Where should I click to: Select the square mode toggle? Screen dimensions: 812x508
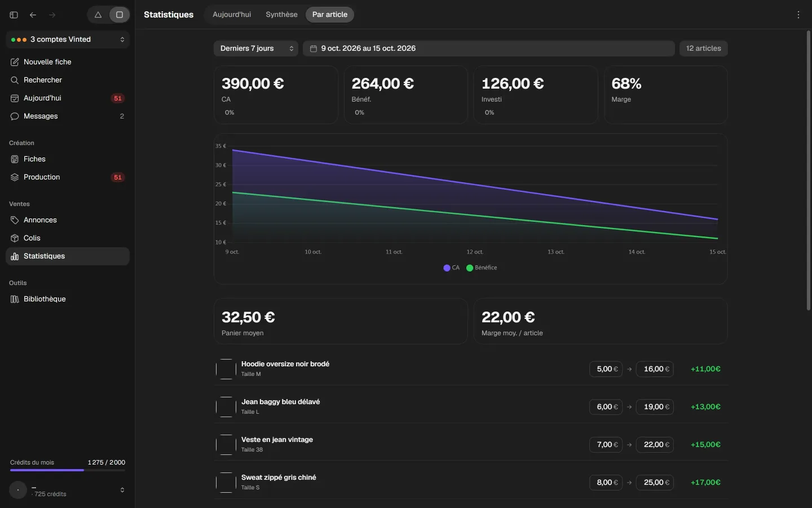[120, 15]
